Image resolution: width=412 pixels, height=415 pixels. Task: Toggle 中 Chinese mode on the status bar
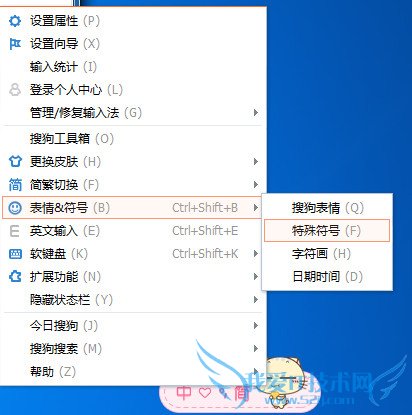tap(183, 393)
